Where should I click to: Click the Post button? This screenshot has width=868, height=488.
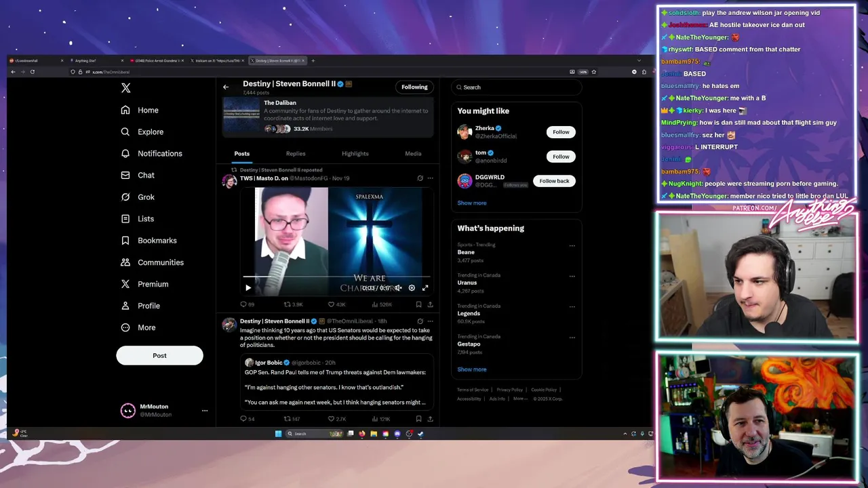[159, 355]
